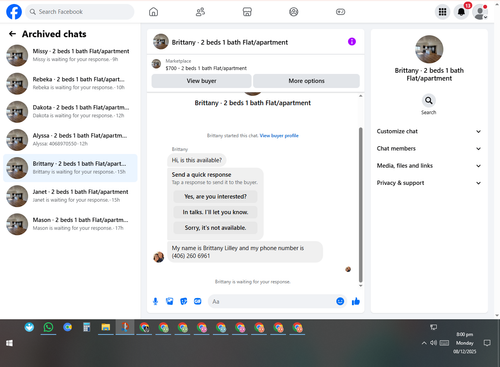Open the Windows Action Center icon
The height and width of the screenshot is (367, 500).
[x=487, y=343]
